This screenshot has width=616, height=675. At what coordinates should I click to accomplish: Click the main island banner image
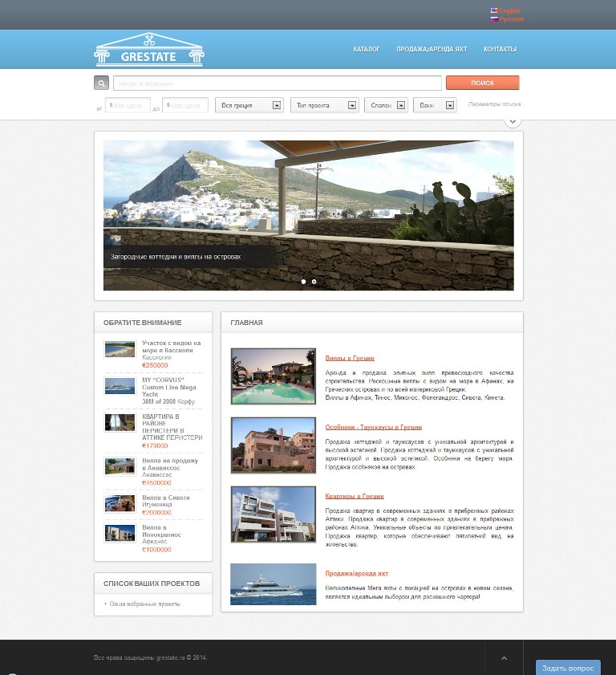(x=309, y=215)
